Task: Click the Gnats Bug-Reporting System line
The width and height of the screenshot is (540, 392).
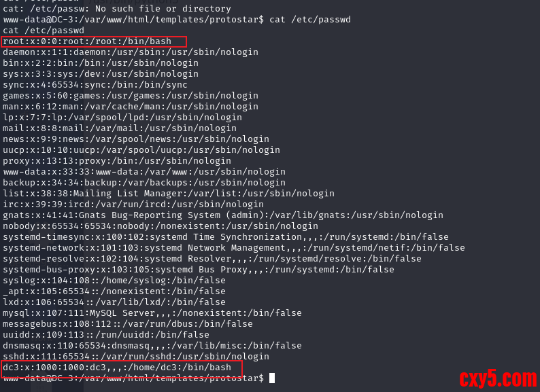Action: pyautogui.click(x=223, y=215)
